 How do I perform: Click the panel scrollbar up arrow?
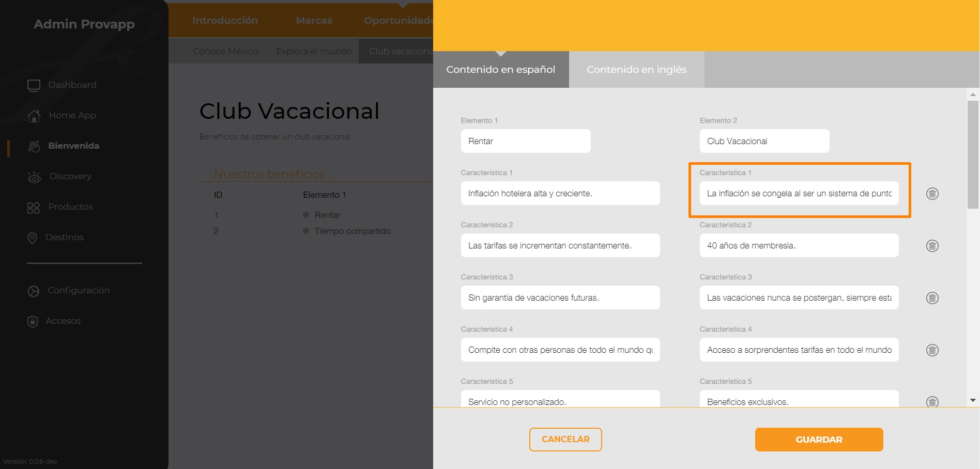tap(973, 95)
